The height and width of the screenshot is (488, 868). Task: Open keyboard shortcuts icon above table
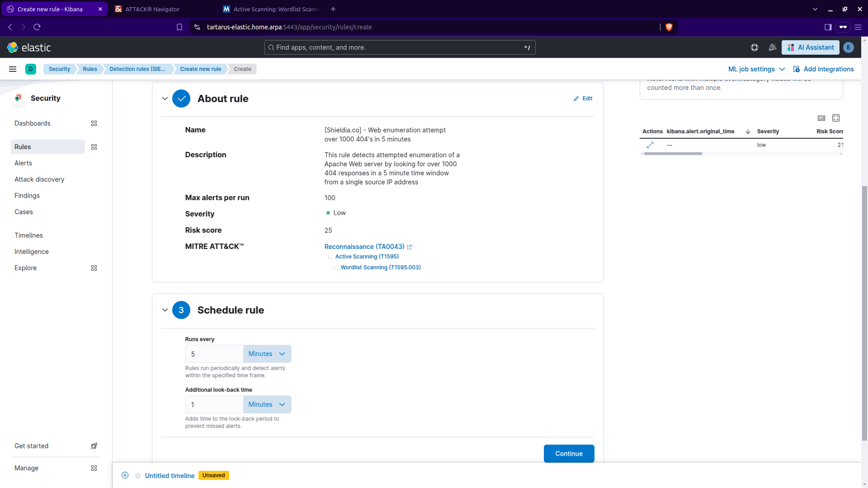click(x=821, y=118)
